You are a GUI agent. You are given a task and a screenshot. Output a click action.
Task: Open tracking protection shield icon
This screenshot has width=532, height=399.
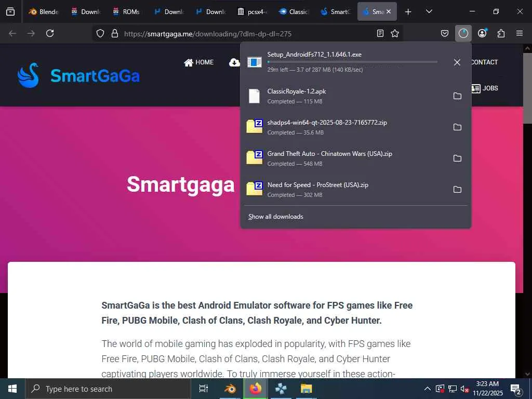pyautogui.click(x=100, y=33)
